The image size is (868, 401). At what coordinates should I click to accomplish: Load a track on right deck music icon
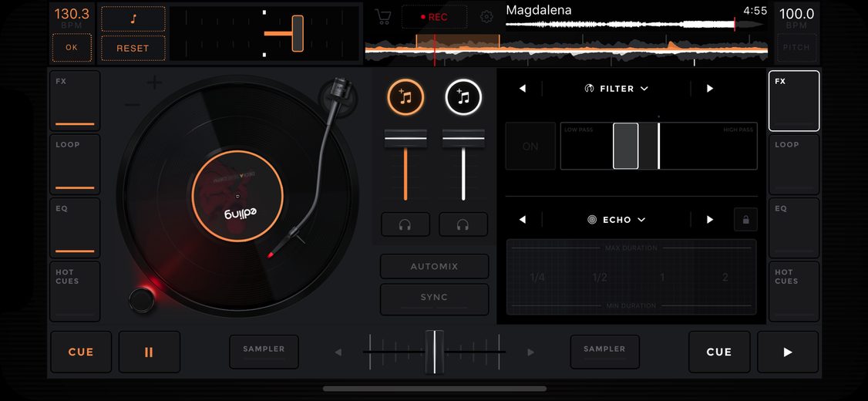pos(463,97)
